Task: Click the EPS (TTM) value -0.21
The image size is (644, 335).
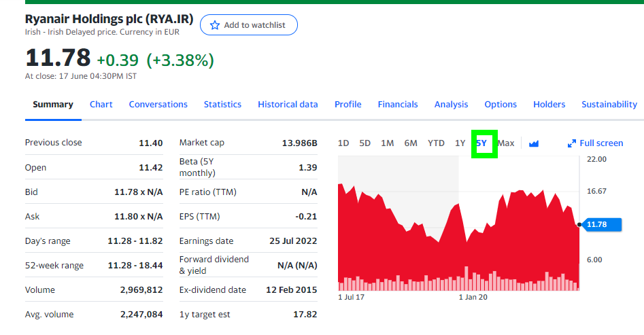Action: click(307, 216)
